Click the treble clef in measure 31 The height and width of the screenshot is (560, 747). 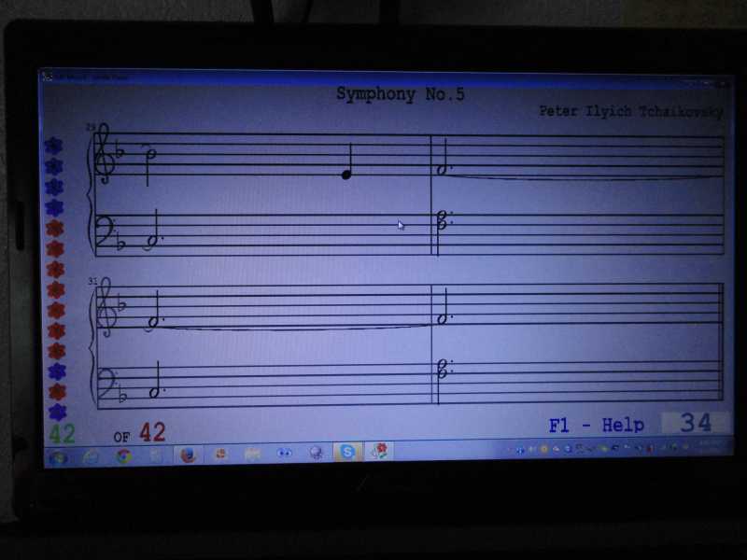tap(105, 307)
